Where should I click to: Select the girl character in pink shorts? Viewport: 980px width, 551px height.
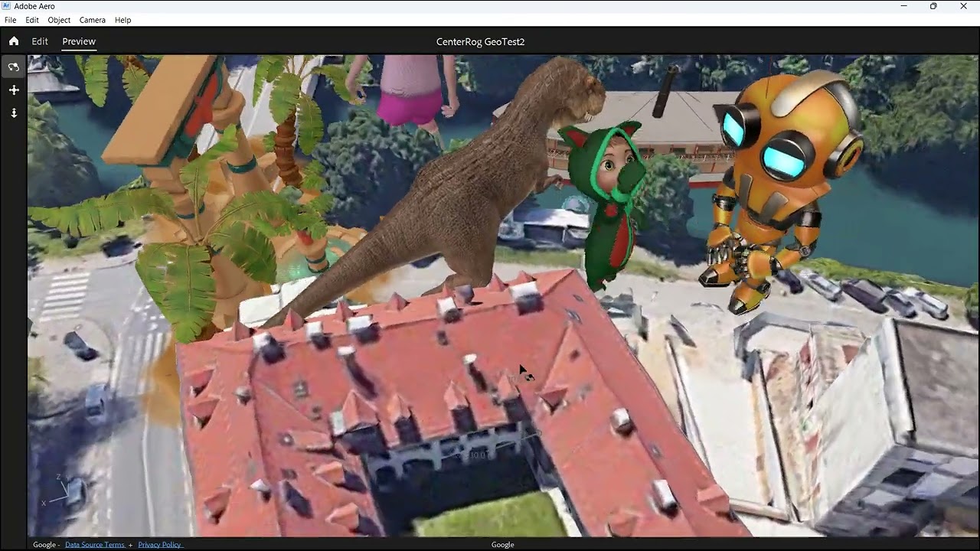coord(410,92)
